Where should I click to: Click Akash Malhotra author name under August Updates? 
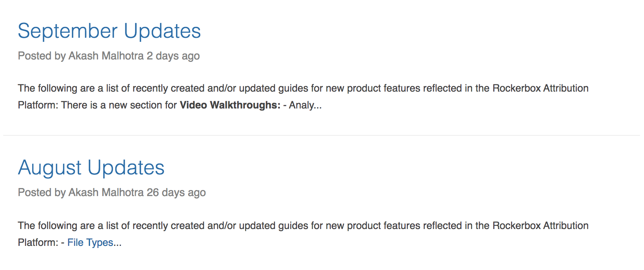106,192
